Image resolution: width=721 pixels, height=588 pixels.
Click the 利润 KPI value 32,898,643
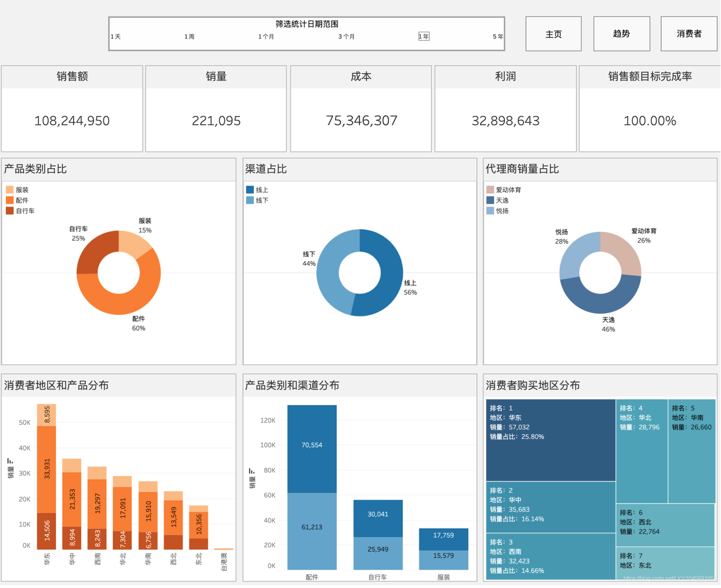(x=506, y=121)
